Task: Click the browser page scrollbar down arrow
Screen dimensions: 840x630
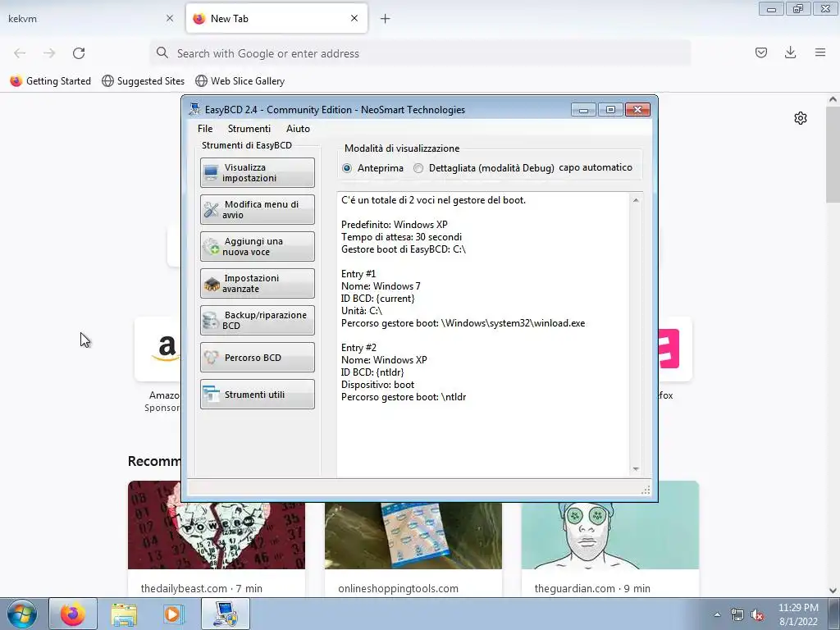Action: [833, 591]
